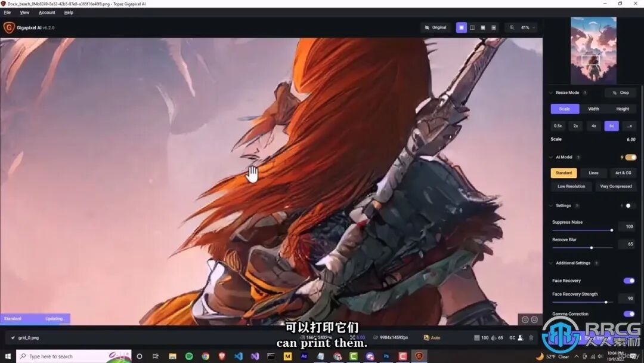This screenshot has height=363, width=644.
Task: Click the Gigapixel AI logo icon
Action: pyautogui.click(x=8, y=27)
